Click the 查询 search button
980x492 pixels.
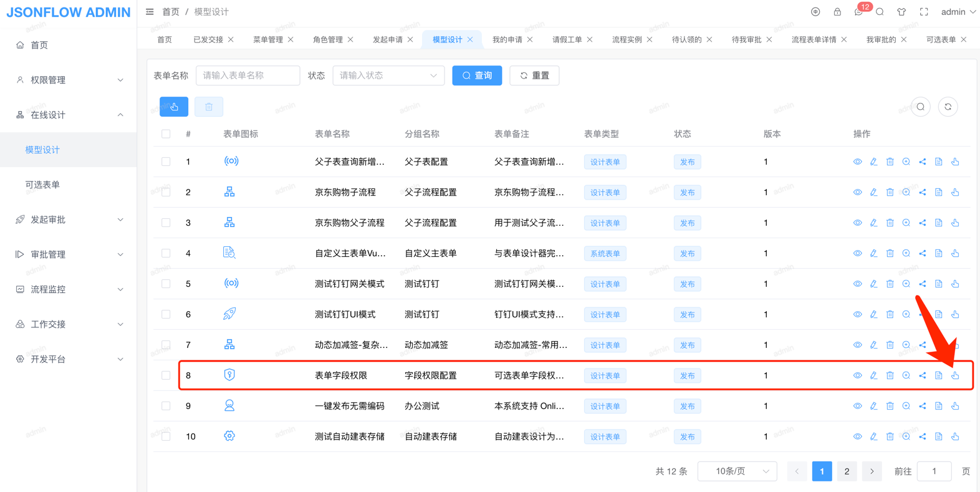coord(477,75)
